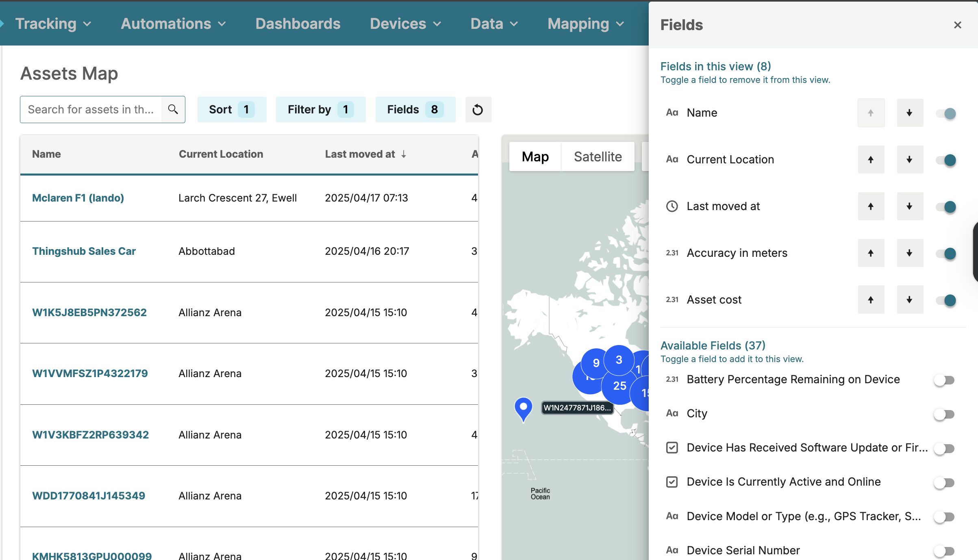Viewport: 978px width, 560px height.
Task: Move Current Location field up
Action: tap(871, 160)
